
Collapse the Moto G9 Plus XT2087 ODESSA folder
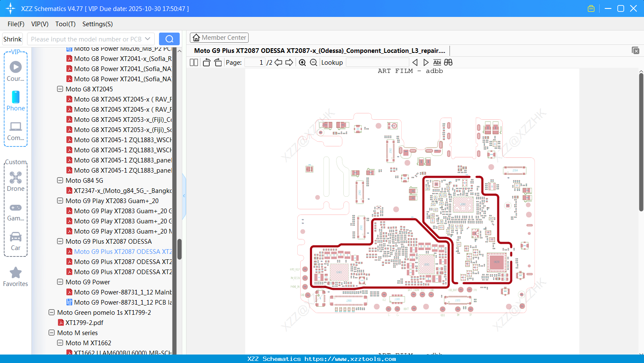tap(60, 242)
